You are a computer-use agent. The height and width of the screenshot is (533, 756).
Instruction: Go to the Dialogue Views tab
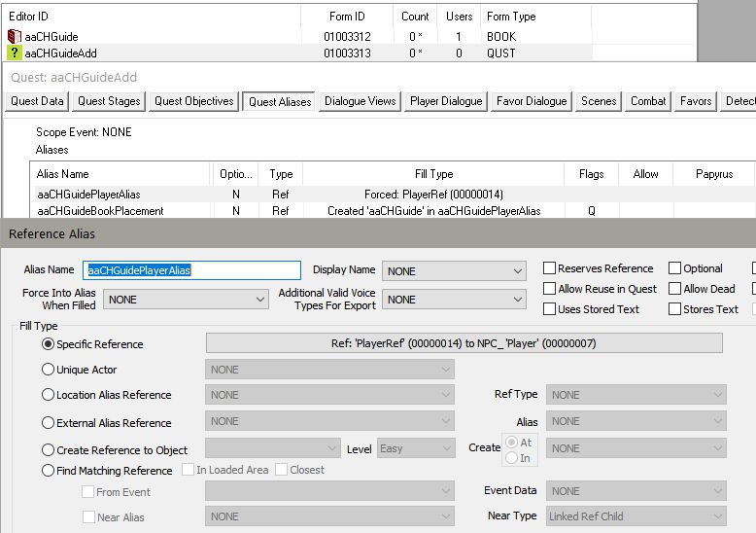point(360,101)
